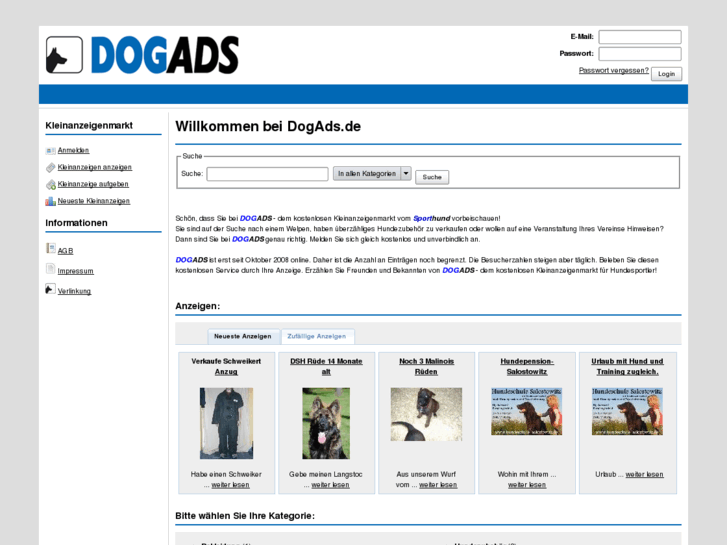Open Kleinanzeigen anzeigen link

[x=95, y=167]
